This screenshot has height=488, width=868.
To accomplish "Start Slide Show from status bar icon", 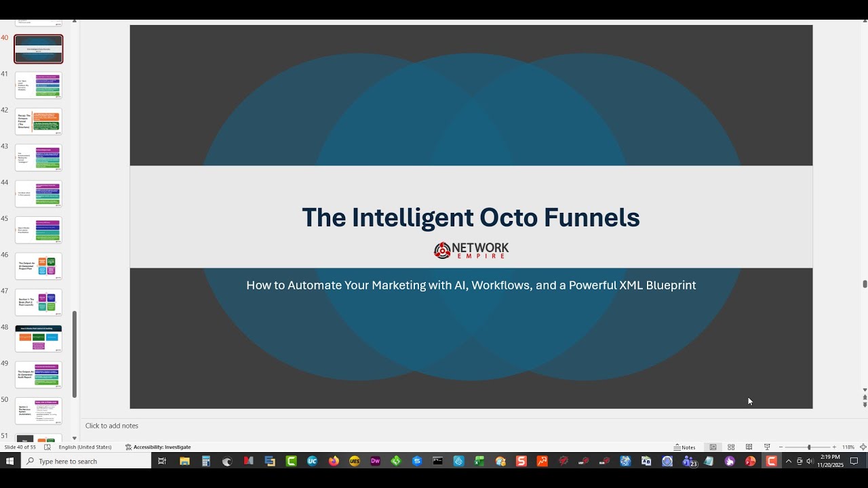I will point(767,447).
